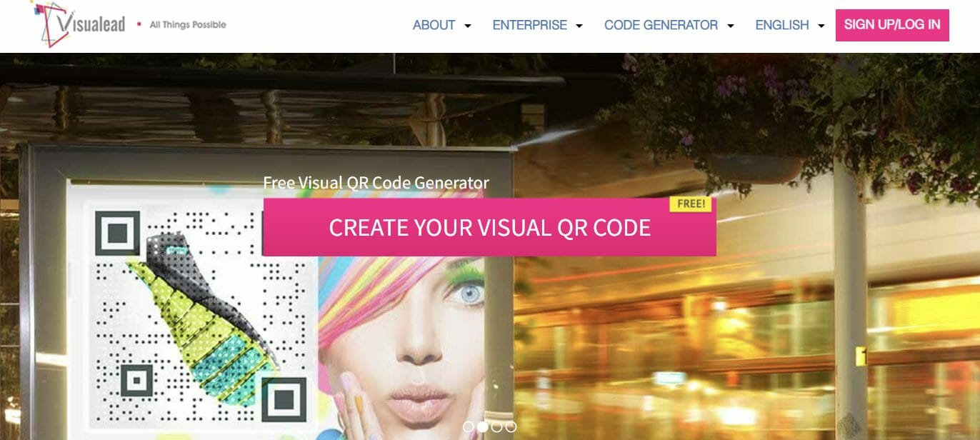Viewport: 980px width, 440px height.
Task: Select the fourth carousel slide dot
Action: pos(511,427)
